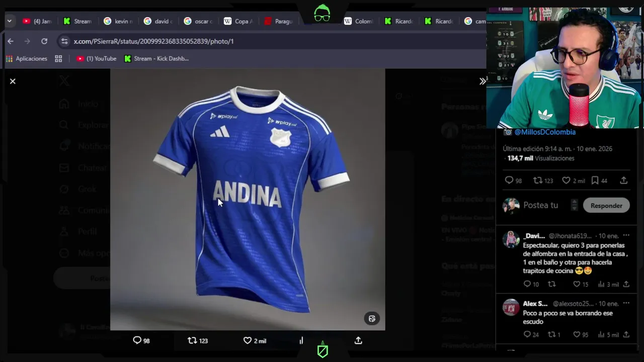Open more options on the _Davi reply
This screenshot has width=644, height=362.
click(626, 235)
